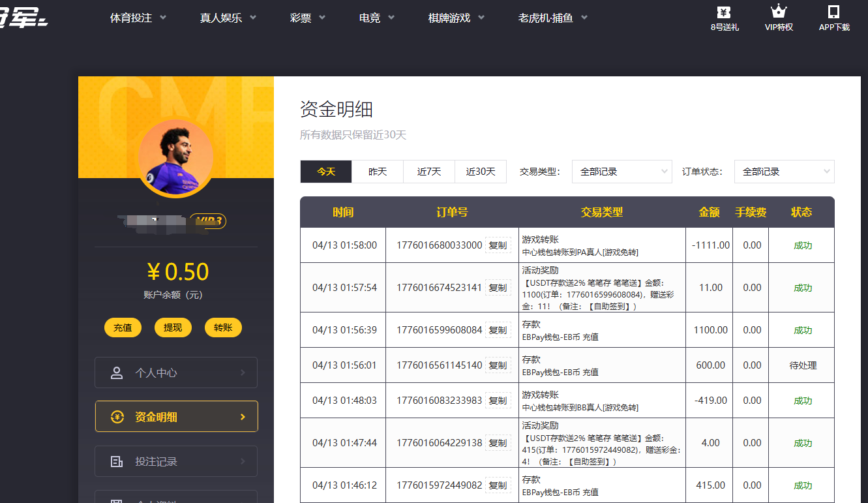Click the 充值 recharge button
The image size is (868, 503).
tap(123, 328)
